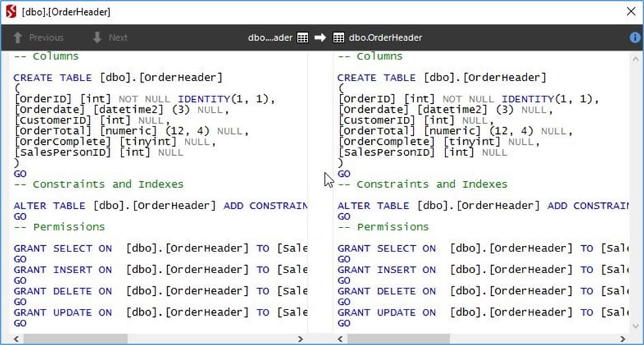
Task: Click [SalesPersonID] line in right pane
Action: 423,152
